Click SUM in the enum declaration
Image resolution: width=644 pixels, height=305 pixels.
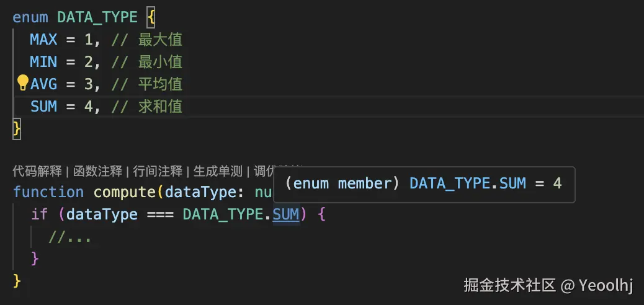coord(44,107)
